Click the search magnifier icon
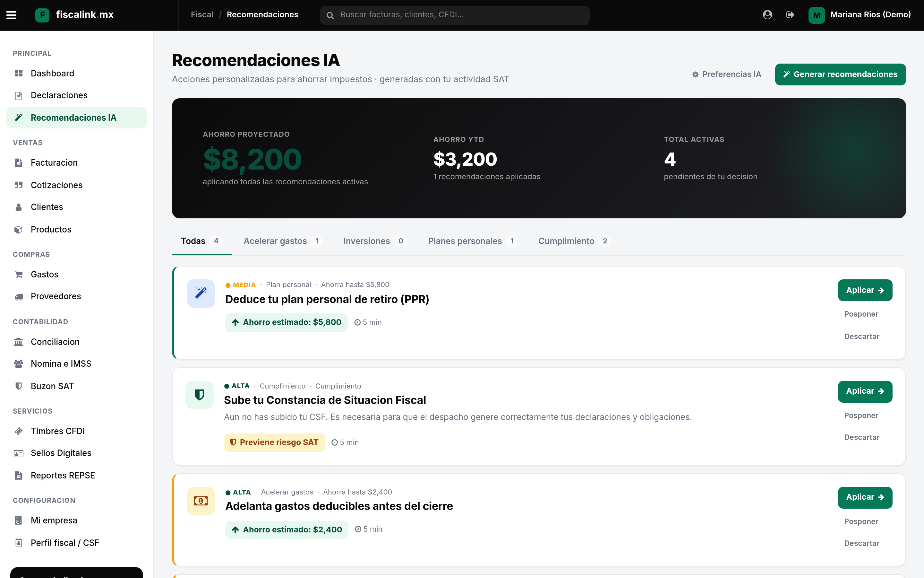The width and height of the screenshot is (924, 578). point(330,15)
